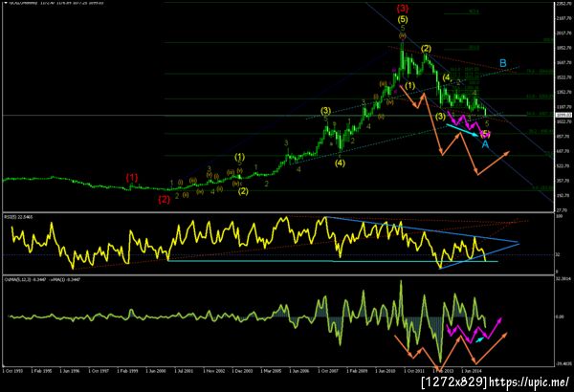Click the 1 Jun 1996 date label
This screenshot has width=574, height=392.
[70, 371]
